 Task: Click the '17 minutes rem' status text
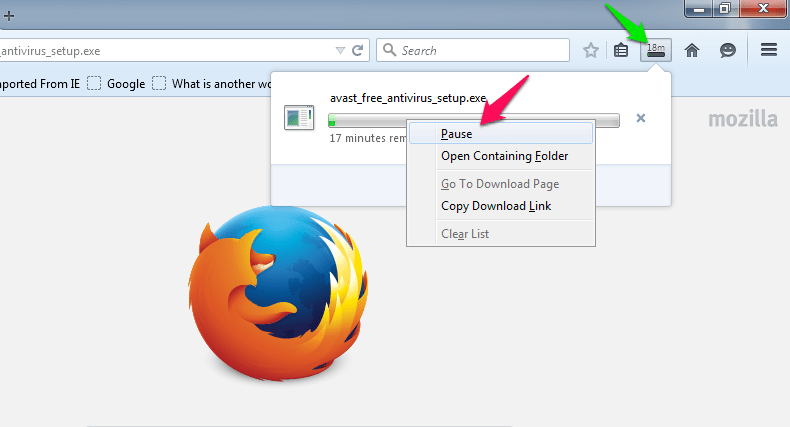click(x=368, y=138)
